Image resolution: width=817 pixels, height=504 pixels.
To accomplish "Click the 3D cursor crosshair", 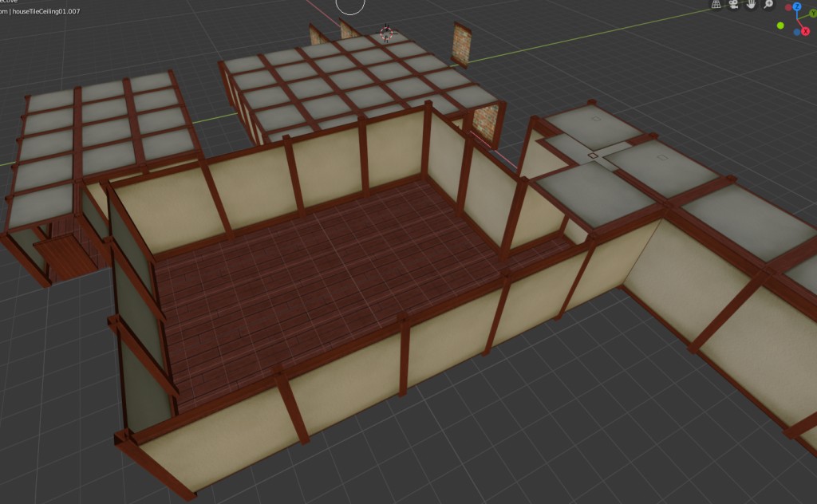I will point(387,33).
